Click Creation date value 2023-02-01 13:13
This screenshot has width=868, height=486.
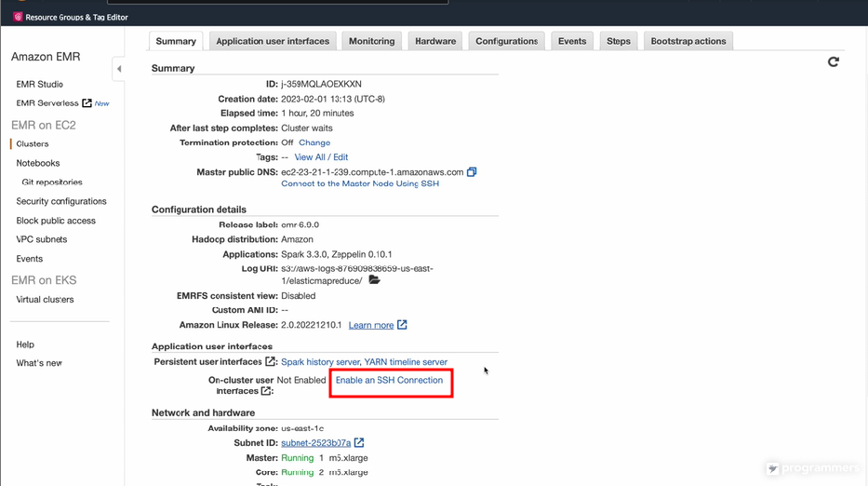333,99
